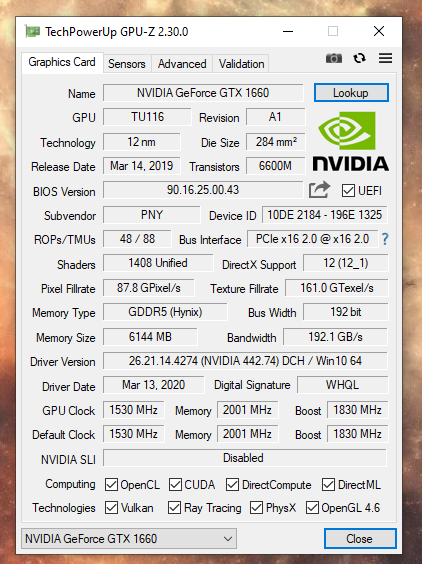
Task: Switch to the Validation tab
Action: (241, 64)
